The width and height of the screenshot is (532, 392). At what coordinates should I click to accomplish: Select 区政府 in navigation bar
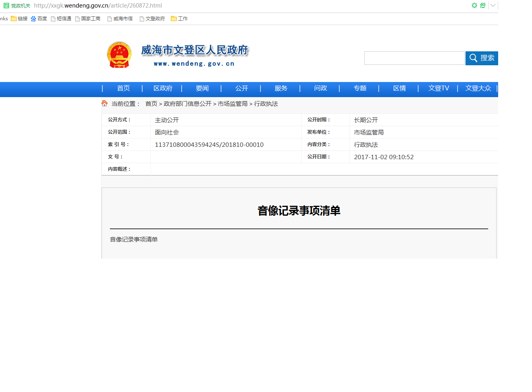tap(163, 88)
